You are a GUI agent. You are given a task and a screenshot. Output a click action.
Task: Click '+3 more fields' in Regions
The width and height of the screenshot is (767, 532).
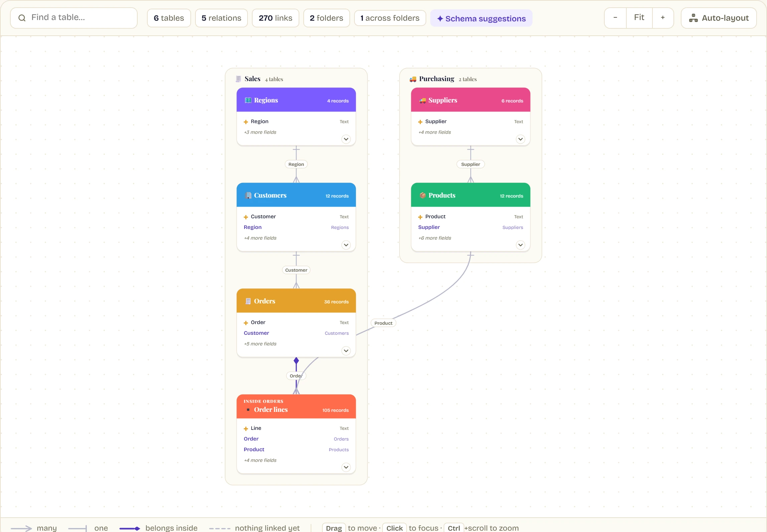coord(260,132)
